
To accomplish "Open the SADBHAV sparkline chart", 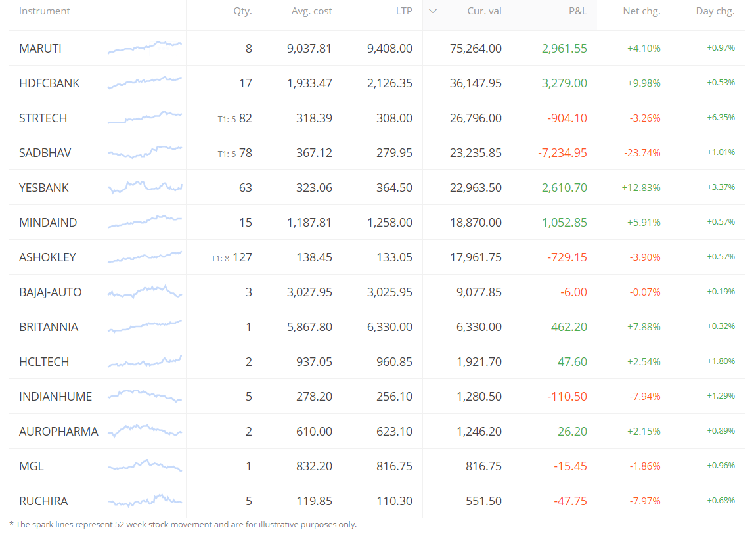I will click(145, 152).
